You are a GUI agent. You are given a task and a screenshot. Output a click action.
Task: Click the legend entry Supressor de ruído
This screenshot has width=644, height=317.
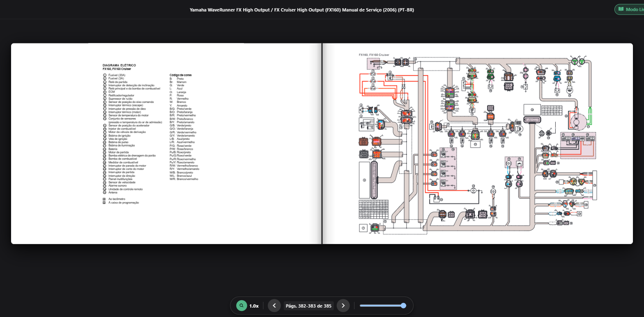[x=120, y=98]
